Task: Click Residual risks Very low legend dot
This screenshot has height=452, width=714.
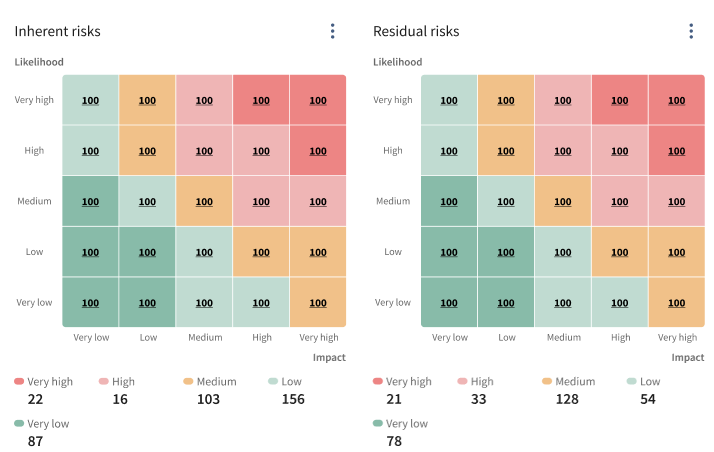Action: coord(378,423)
